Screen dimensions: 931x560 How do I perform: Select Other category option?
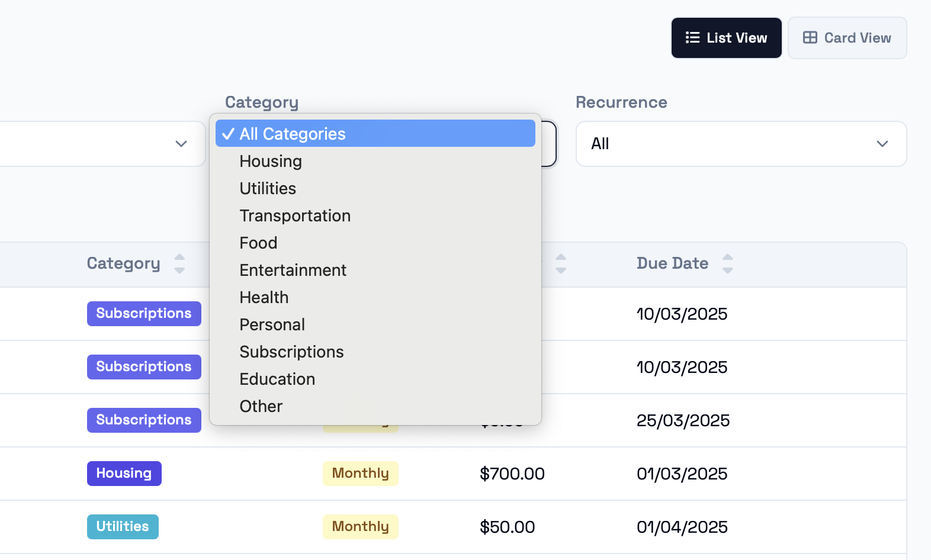(x=261, y=406)
